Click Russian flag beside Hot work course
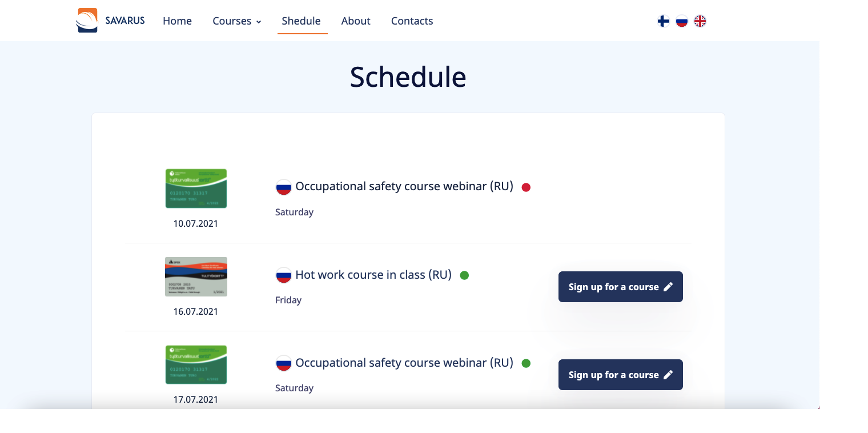Screen dimensions: 868x433 [284, 275]
